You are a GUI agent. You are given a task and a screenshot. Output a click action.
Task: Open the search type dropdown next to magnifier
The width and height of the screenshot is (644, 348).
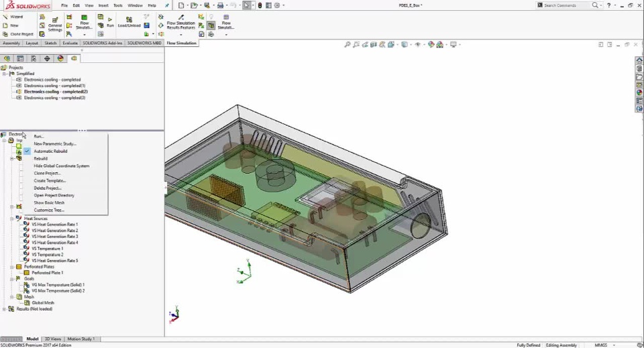click(x=600, y=5)
